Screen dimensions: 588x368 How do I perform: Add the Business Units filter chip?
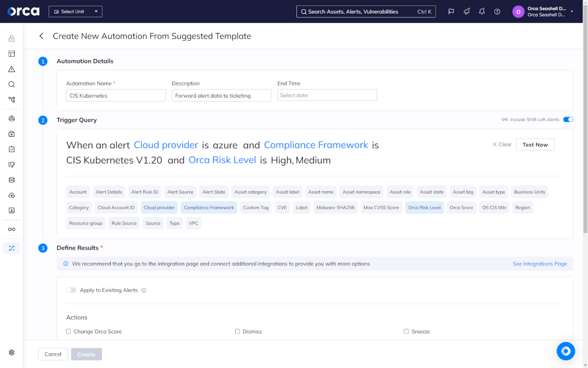(x=530, y=192)
